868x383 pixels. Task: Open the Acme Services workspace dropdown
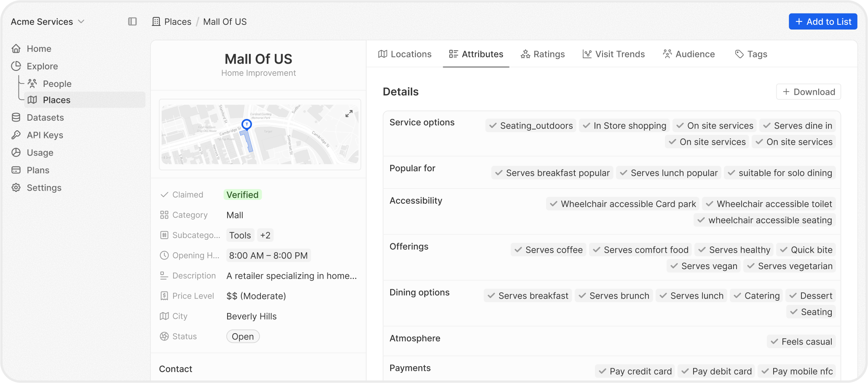tap(47, 22)
